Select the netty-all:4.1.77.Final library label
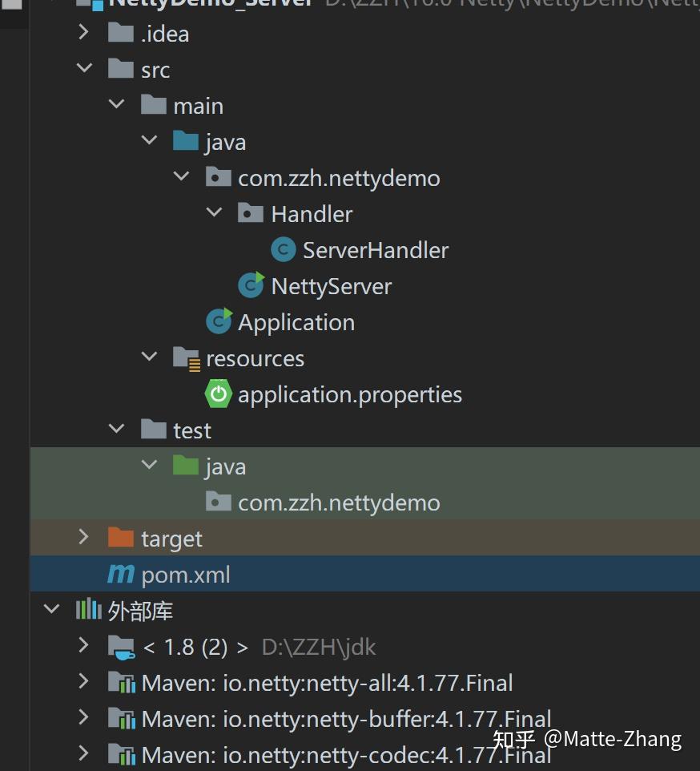 pos(327,683)
